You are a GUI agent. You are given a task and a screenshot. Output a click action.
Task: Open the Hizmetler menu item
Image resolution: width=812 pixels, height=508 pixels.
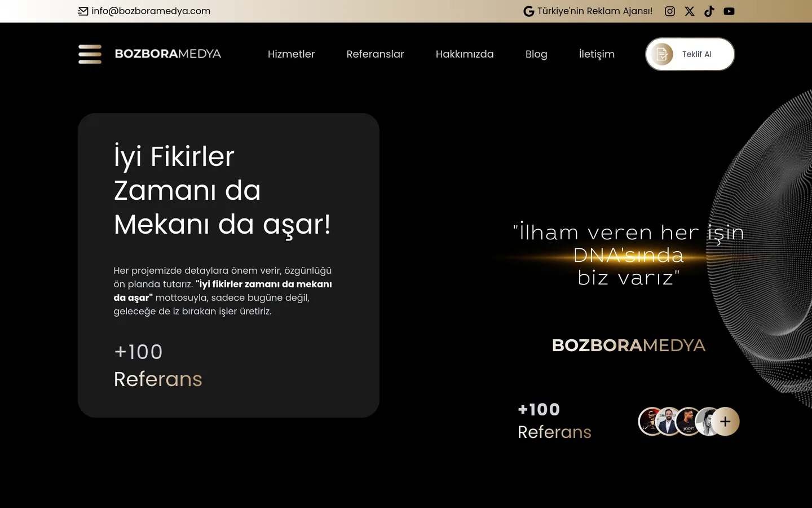click(x=291, y=54)
